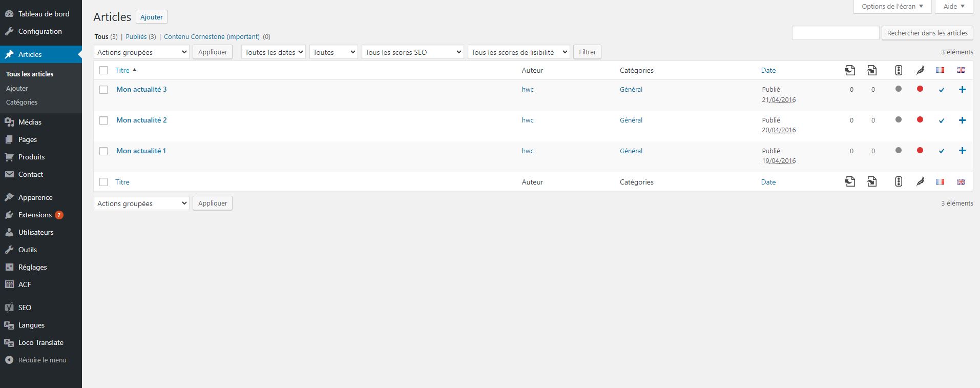Sort by outgoing internal links header icon
Screen dimensions: 980x388
click(x=850, y=70)
